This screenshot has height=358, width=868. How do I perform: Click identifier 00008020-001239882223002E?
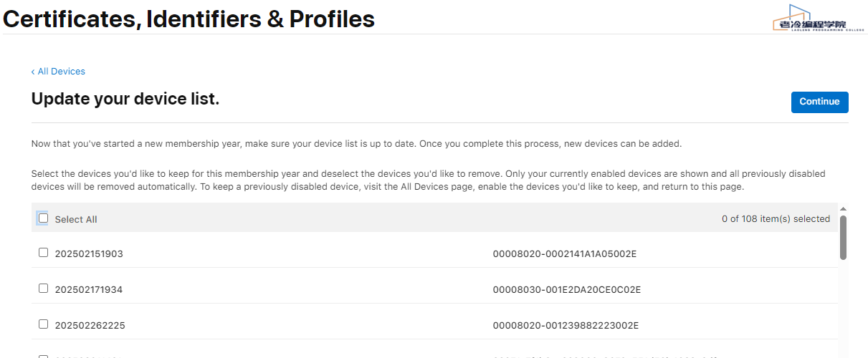click(566, 326)
